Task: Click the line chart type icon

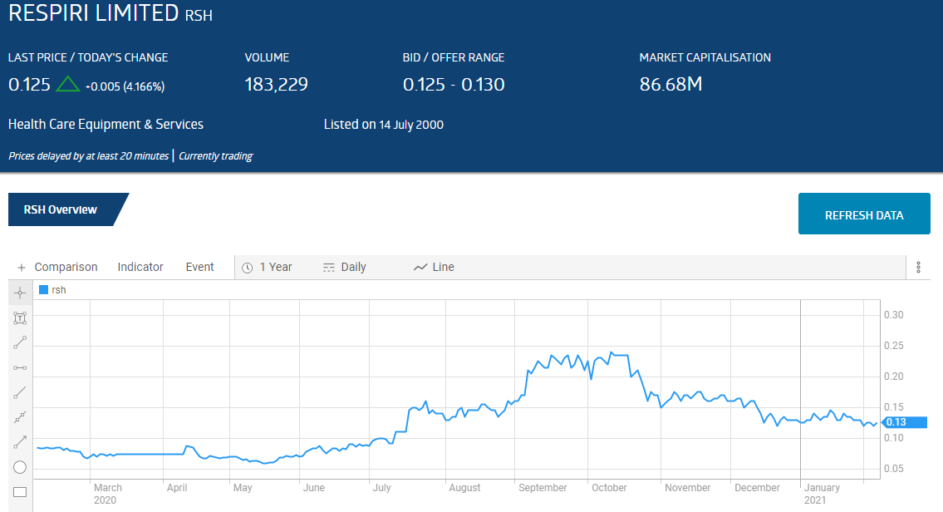Action: (x=420, y=267)
